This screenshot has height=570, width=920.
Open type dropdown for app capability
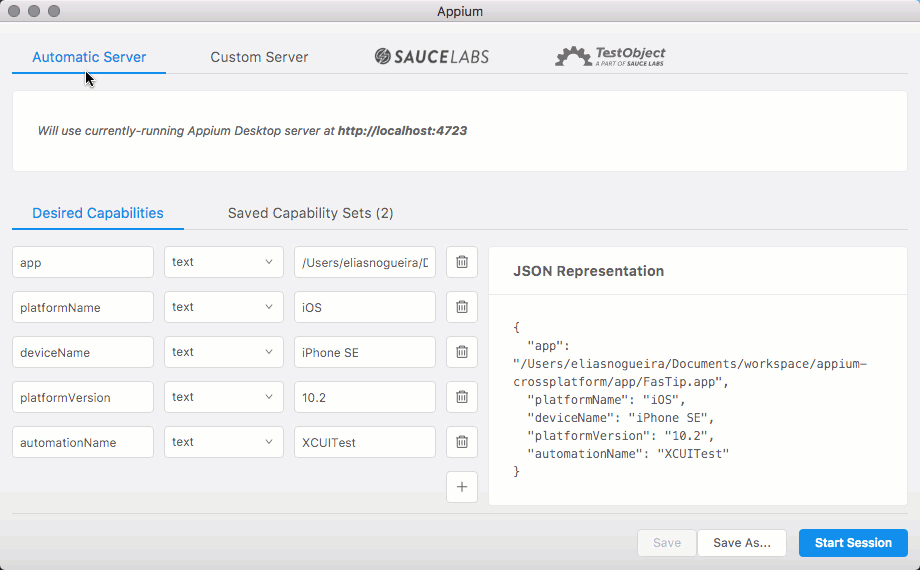coord(224,262)
